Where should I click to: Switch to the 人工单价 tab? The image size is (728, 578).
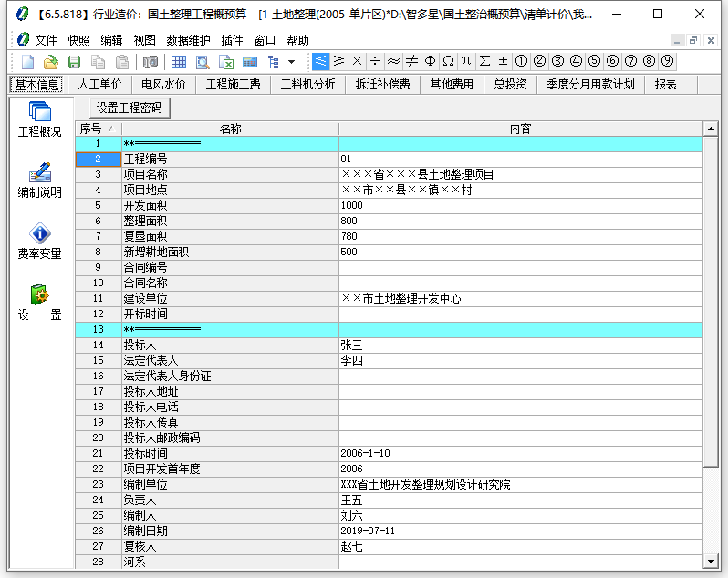click(x=99, y=84)
